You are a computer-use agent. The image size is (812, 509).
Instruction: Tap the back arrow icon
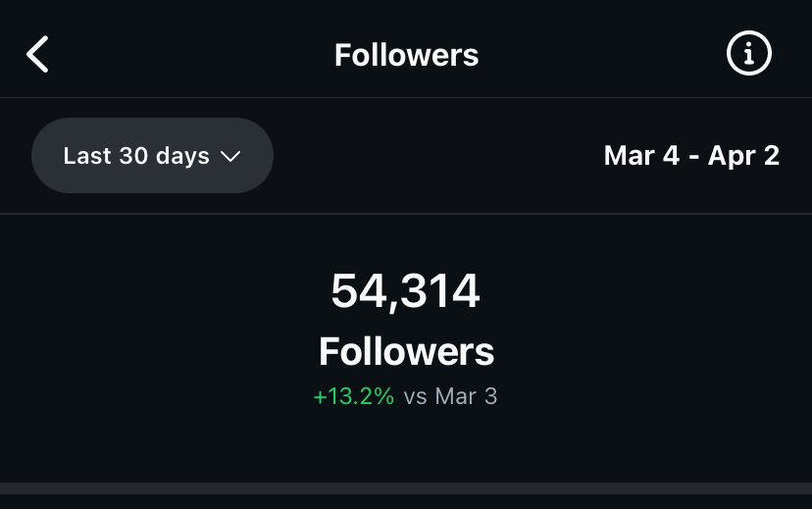[x=38, y=55]
